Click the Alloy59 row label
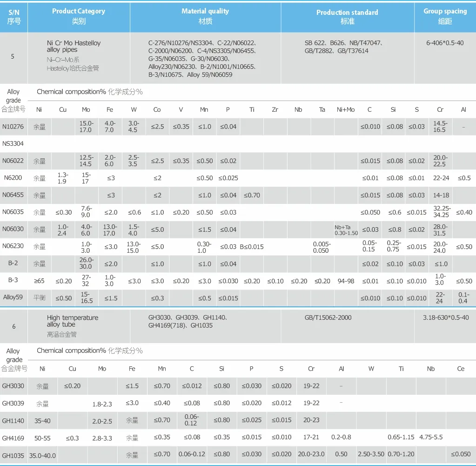This screenshot has height=466, width=476. (13, 298)
